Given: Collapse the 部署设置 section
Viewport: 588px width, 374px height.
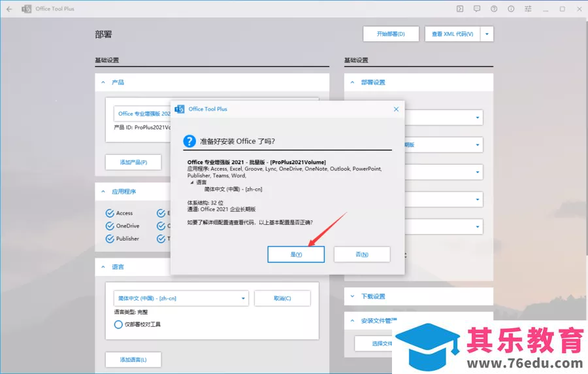Looking at the screenshot, I should (352, 82).
